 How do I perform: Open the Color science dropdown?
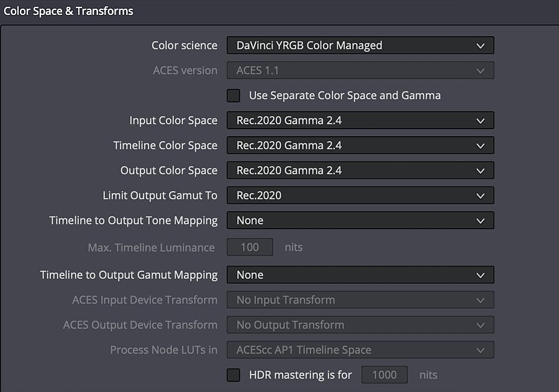[360, 45]
